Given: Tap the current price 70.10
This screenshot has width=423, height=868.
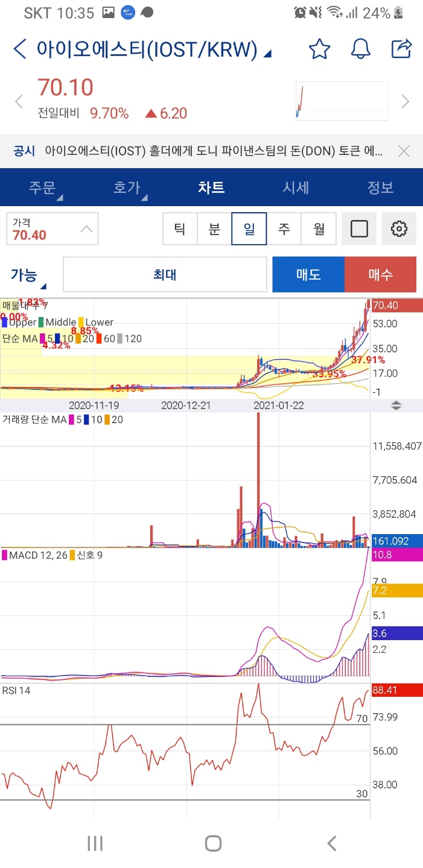Looking at the screenshot, I should 66,88.
